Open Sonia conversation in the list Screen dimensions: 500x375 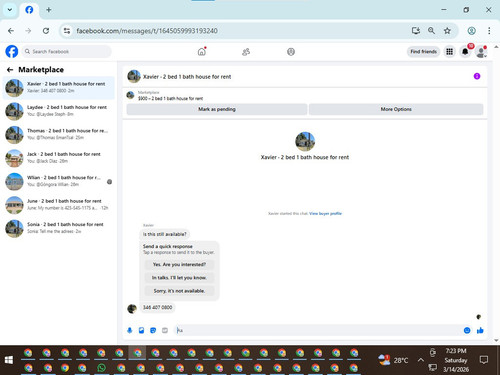pyautogui.click(x=59, y=228)
